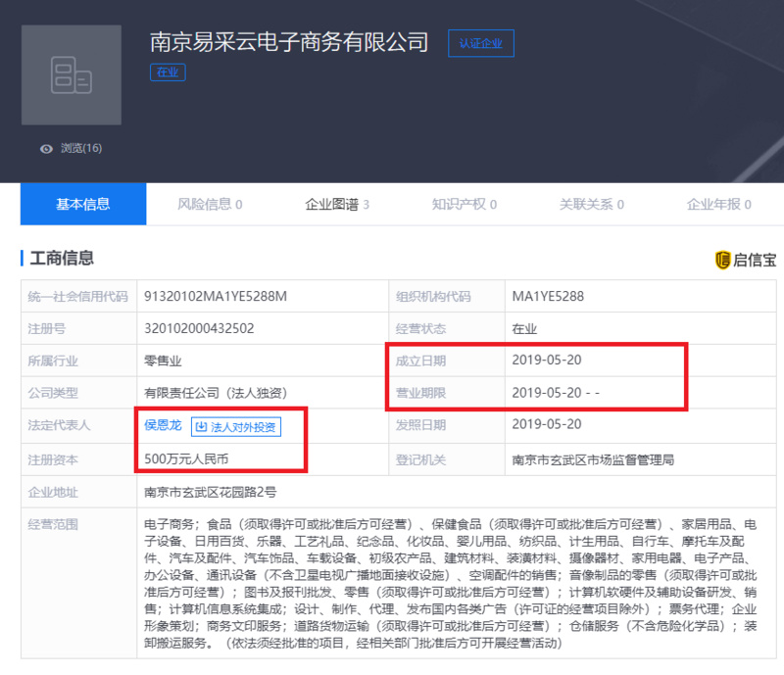Open the 基本信息 tab
Viewport: 784px width, 675px height.
coord(83,205)
